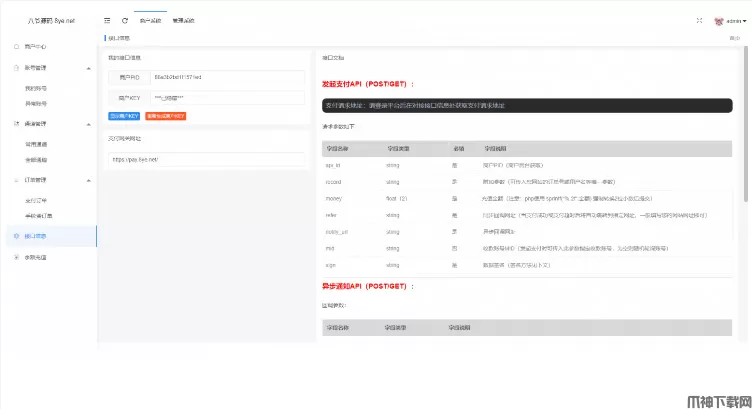Click the 商户中心 icon in the sidebar
The height and width of the screenshot is (409, 752).
16,46
